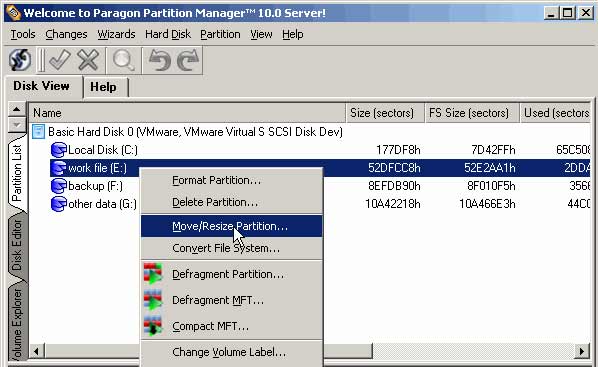Screen dimensions: 598x367
Task: Sort by the Name column header
Action: (187, 113)
